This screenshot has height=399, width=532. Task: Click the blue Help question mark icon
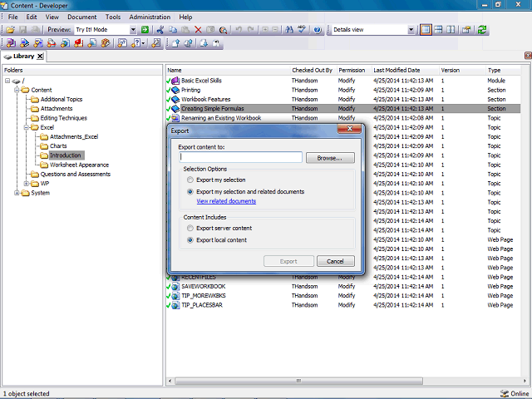point(318,30)
